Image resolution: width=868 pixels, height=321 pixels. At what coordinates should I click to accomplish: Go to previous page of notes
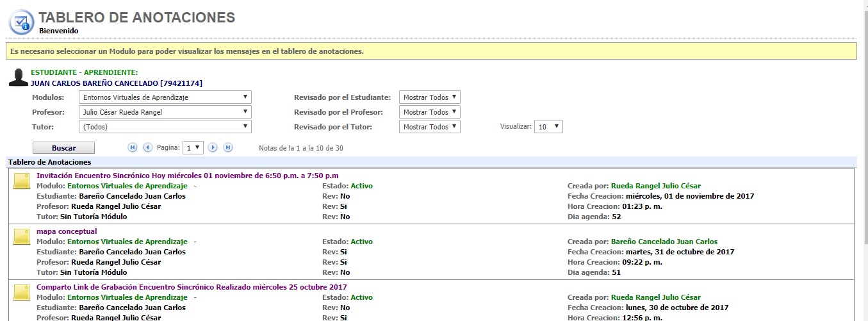[x=148, y=148]
